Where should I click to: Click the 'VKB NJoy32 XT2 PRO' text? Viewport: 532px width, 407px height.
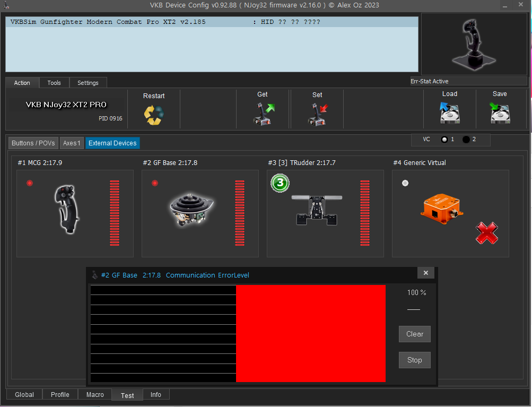point(66,105)
